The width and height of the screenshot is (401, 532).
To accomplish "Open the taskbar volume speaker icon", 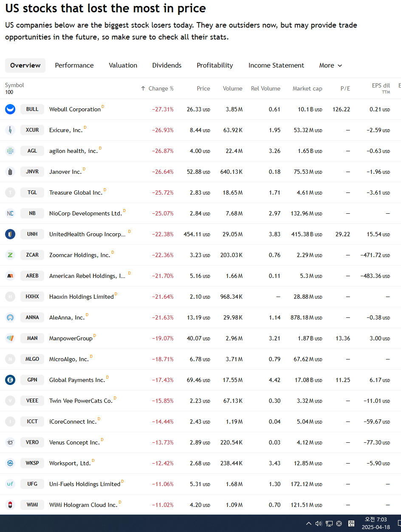I will click(x=319, y=524).
